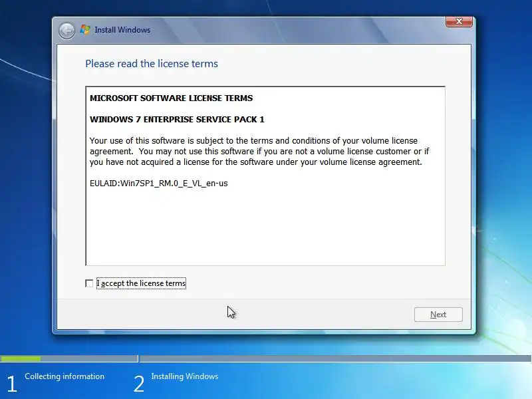Click the "Installing Windows" step label

(x=185, y=376)
